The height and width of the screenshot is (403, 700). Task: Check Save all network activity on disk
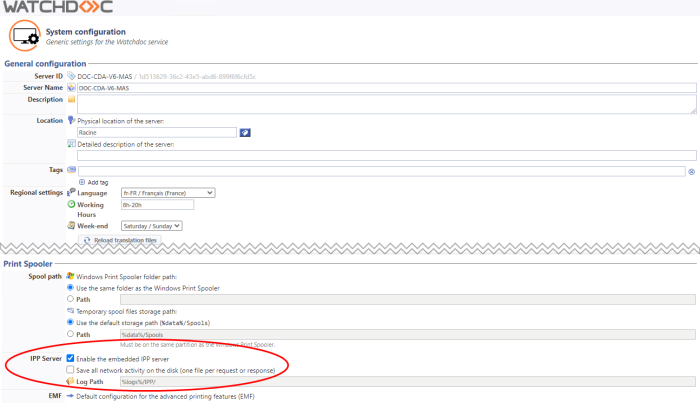70,369
